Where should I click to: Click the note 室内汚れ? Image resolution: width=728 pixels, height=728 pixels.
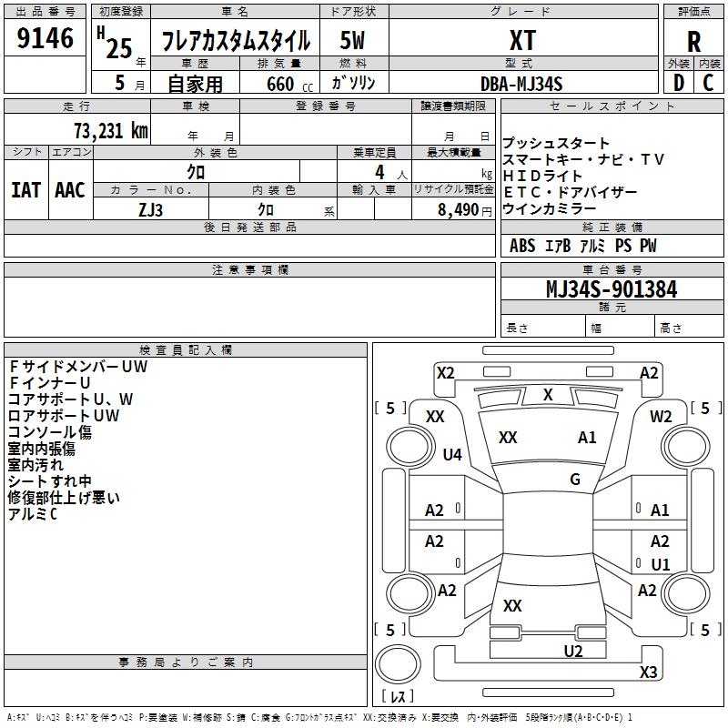pos(35,464)
